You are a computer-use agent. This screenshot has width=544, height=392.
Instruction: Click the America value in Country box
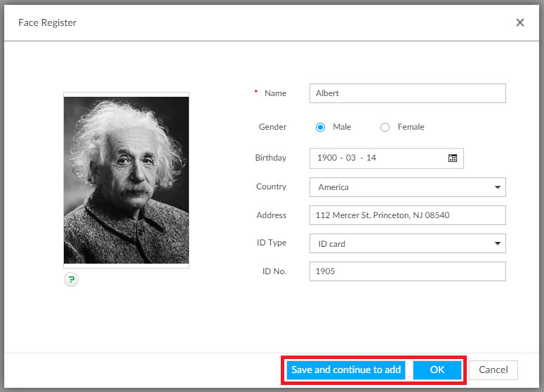tap(333, 187)
